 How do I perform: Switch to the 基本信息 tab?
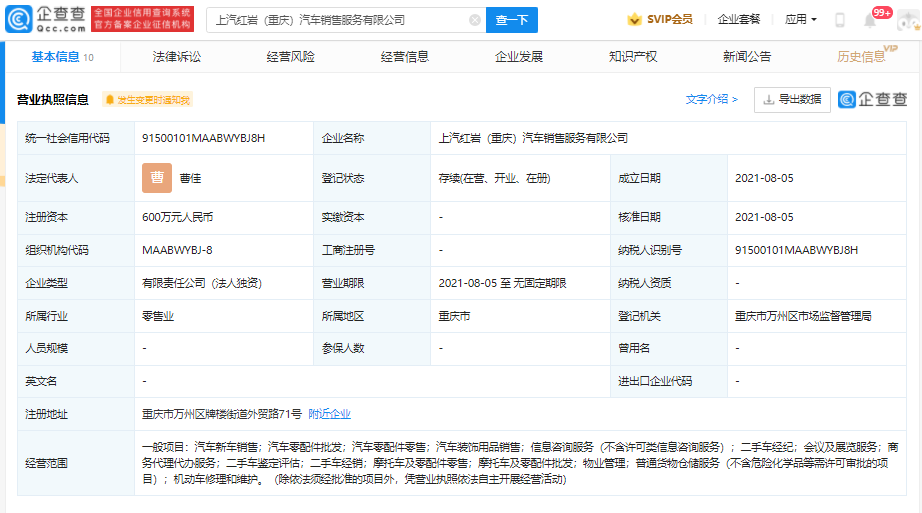tap(62, 56)
